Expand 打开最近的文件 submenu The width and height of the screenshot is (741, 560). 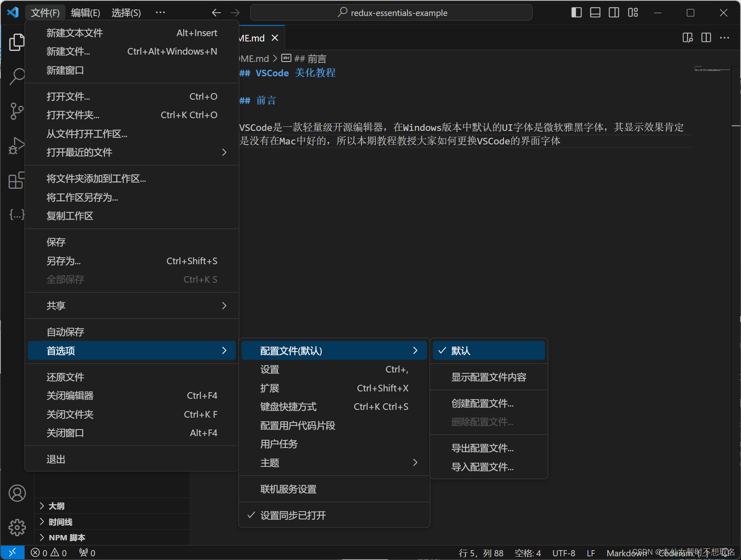(x=79, y=152)
